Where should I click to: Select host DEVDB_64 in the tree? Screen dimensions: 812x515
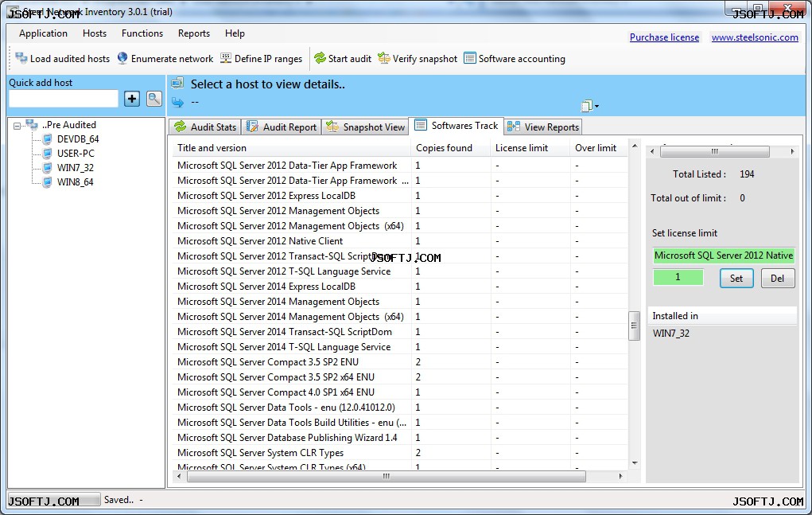coord(78,139)
